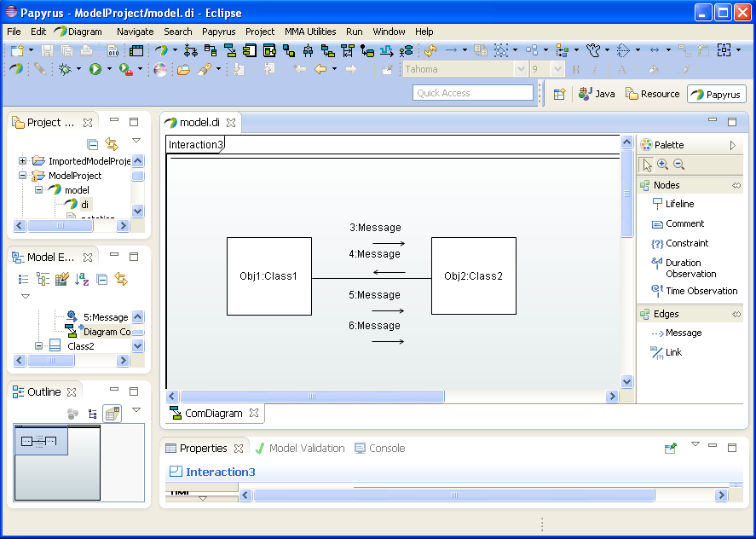The width and height of the screenshot is (756, 539).
Task: Create a new Activity diagram from toolbar
Action: (191, 50)
